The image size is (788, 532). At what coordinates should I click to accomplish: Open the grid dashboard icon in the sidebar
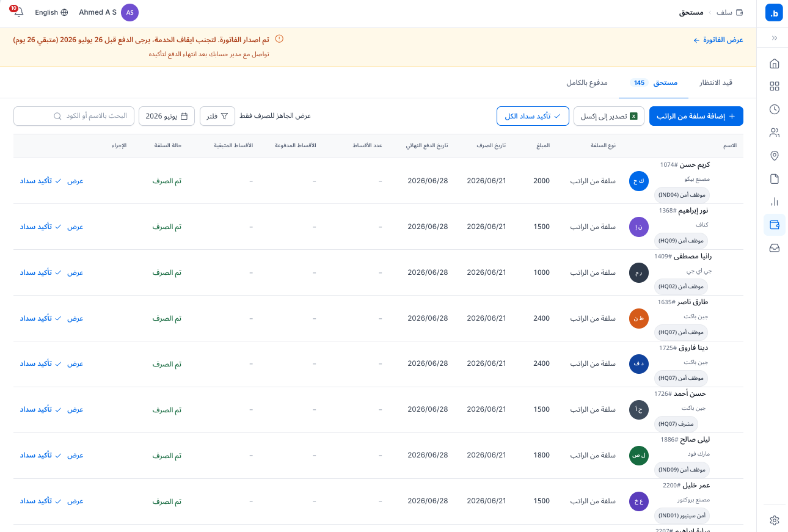click(x=775, y=86)
